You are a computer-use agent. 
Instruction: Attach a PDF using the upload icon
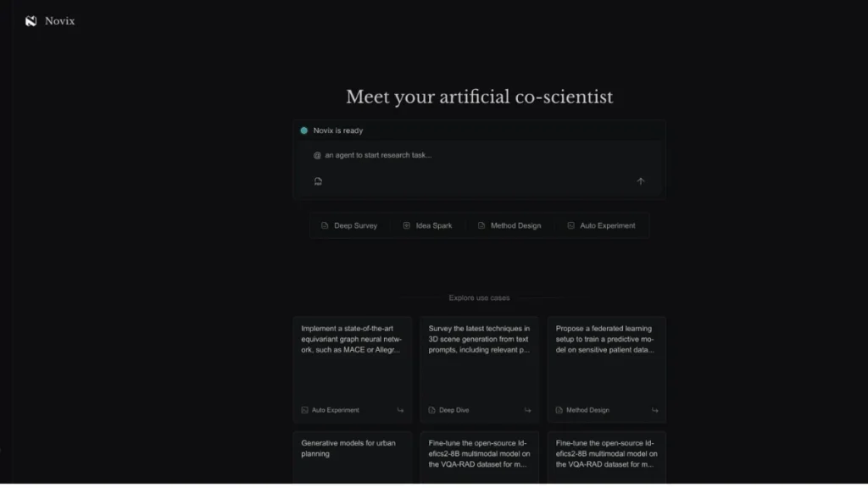(318, 181)
